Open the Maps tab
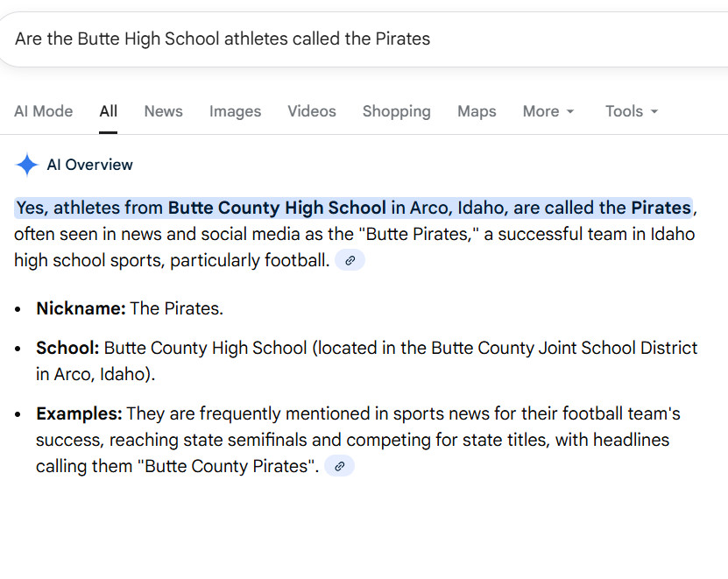The image size is (728, 579). pyautogui.click(x=477, y=111)
